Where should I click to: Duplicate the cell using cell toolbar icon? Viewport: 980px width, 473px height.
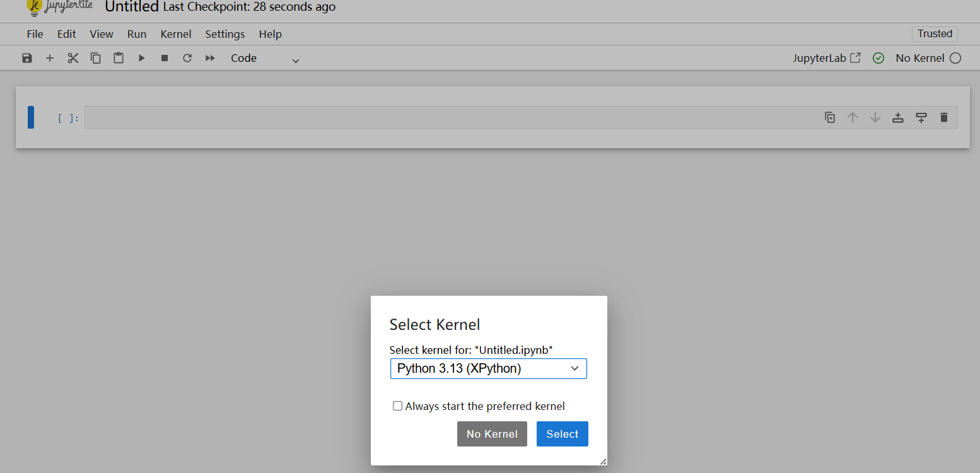(x=830, y=117)
